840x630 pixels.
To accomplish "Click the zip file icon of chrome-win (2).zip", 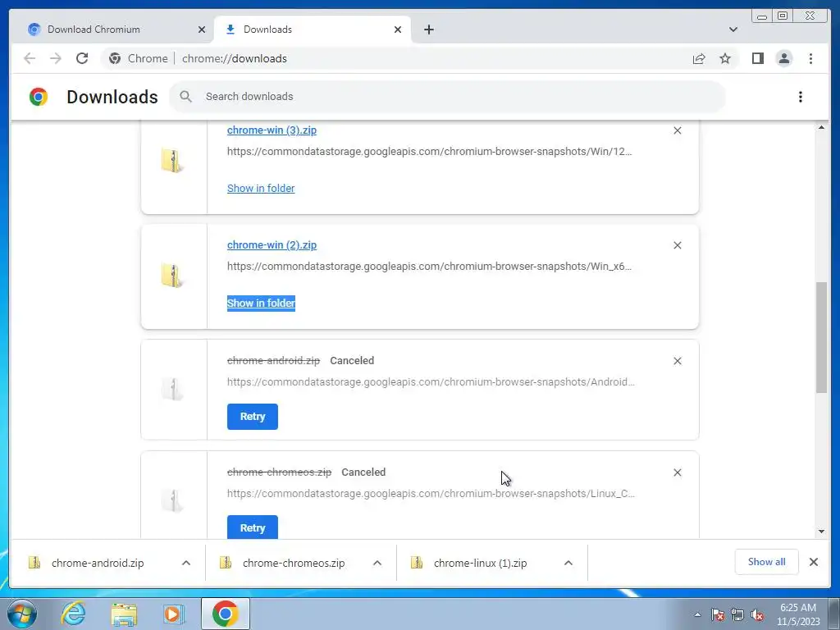I will 172,275.
